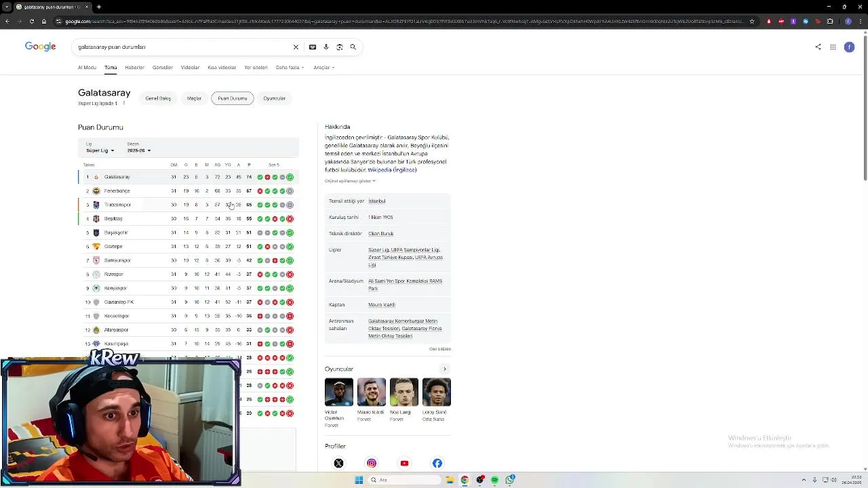Switch to the Yer siteleri tab
The height and width of the screenshot is (488, 868).
tap(256, 68)
